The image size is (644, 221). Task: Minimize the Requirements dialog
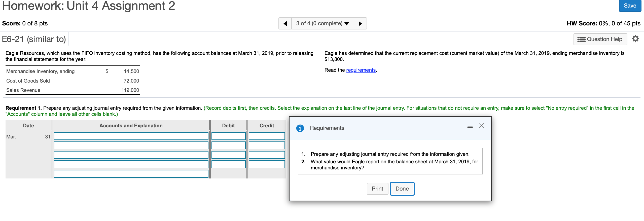tap(470, 127)
